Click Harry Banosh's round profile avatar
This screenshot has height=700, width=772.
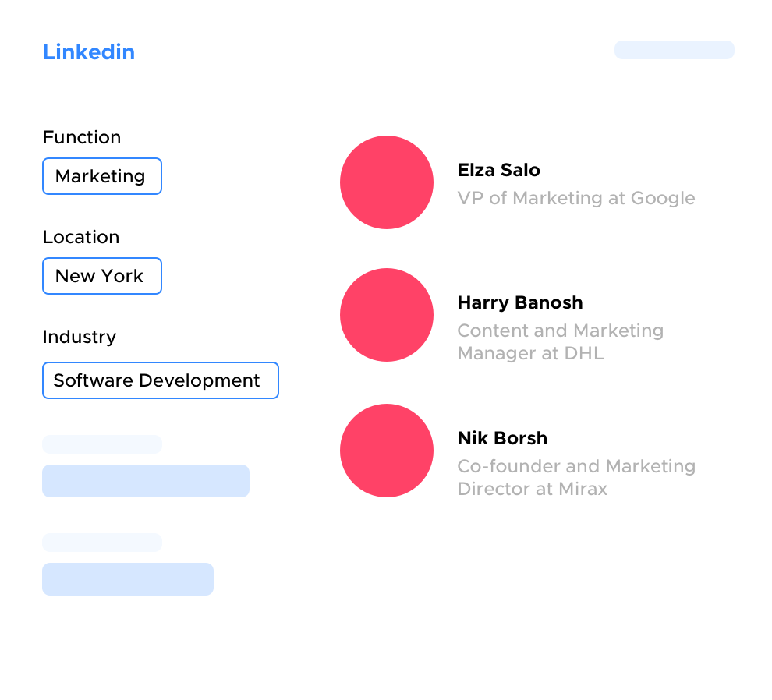tap(387, 315)
